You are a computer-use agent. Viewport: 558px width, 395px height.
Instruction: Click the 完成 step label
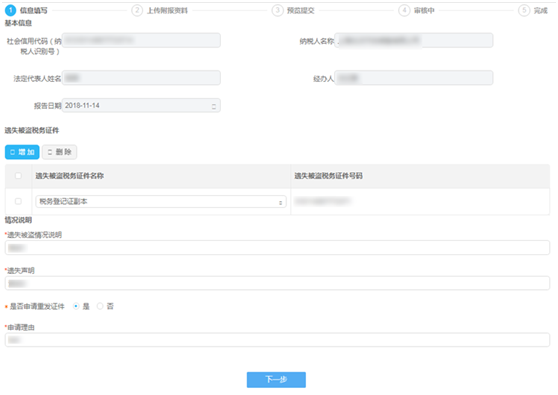click(x=541, y=11)
